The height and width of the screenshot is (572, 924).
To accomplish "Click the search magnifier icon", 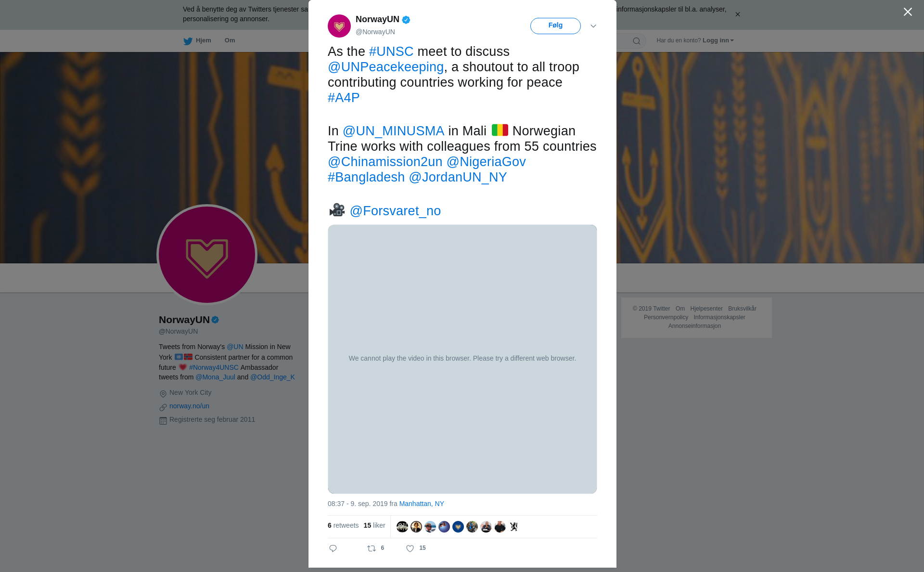I will pos(637,41).
